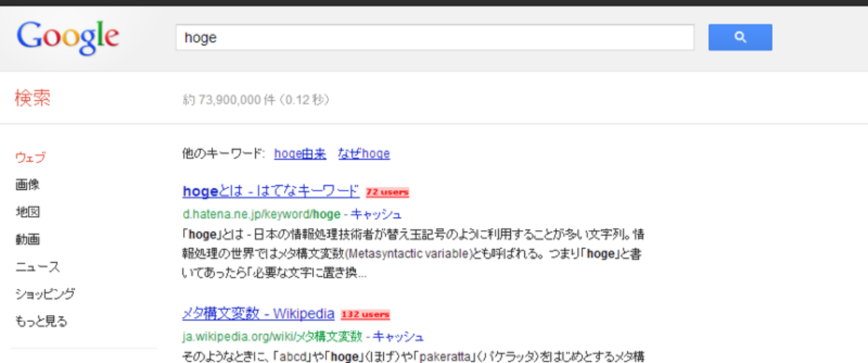
Task: Switch to 画像 image results
Action: tap(27, 185)
